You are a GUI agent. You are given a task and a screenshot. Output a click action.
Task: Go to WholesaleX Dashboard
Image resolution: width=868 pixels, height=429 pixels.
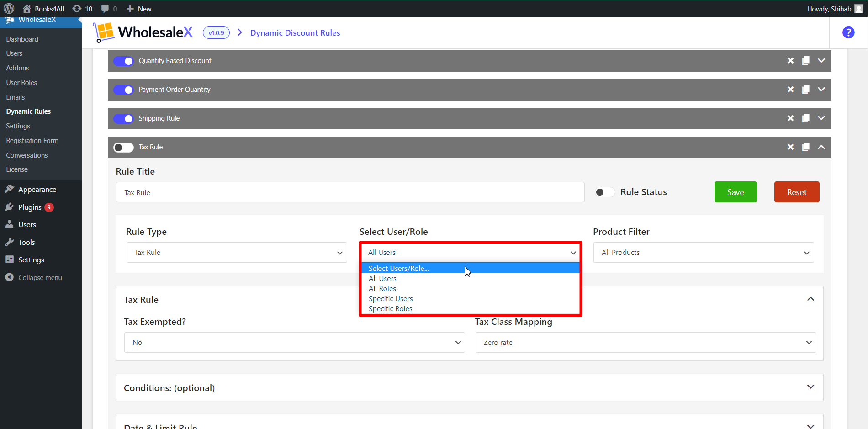coord(22,39)
